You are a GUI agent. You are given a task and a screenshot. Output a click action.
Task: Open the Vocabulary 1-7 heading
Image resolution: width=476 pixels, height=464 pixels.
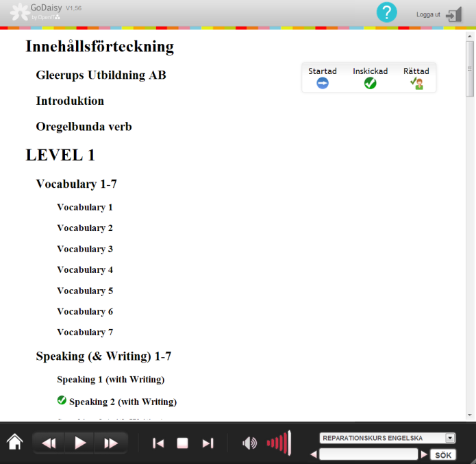(x=76, y=184)
